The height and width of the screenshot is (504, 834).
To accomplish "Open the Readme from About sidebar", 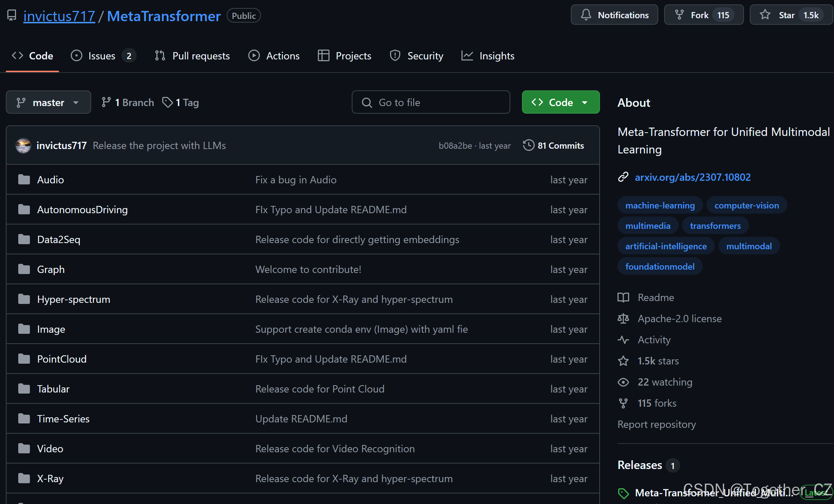I will click(655, 297).
